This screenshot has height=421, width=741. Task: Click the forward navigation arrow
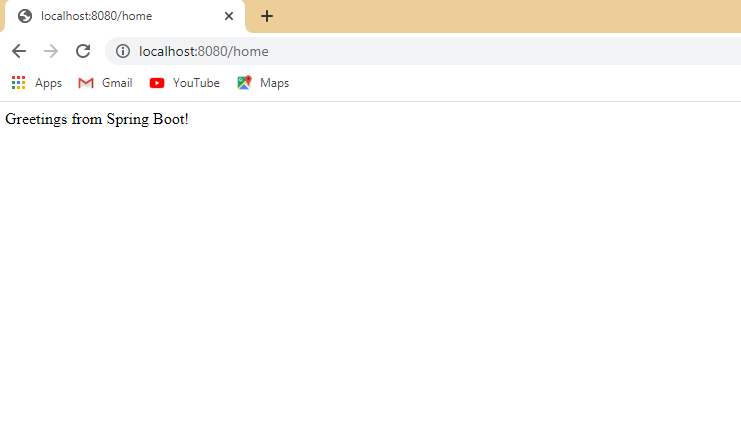[x=51, y=51]
